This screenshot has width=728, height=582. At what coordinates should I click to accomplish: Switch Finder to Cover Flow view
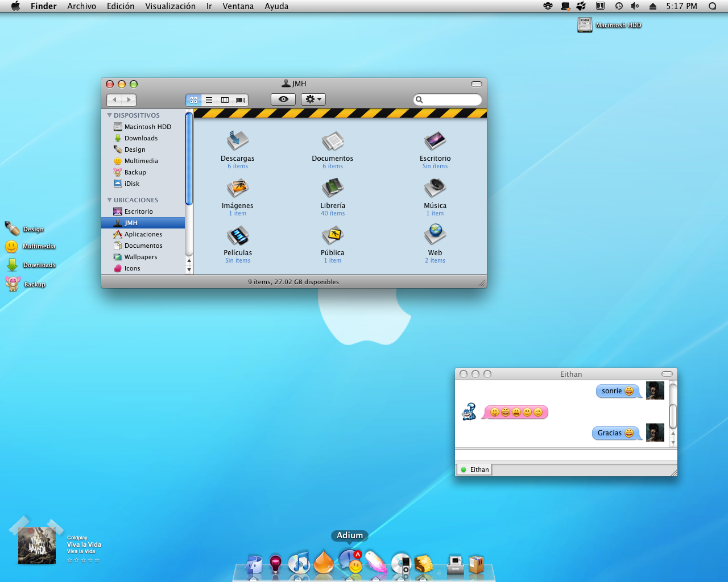(x=240, y=99)
